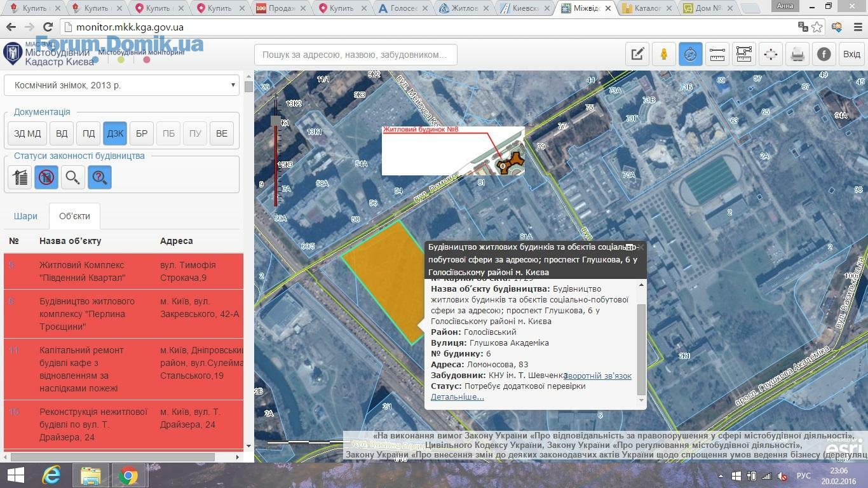Switch keyboard language РУС indicator
The height and width of the screenshot is (488, 868).
tap(804, 476)
